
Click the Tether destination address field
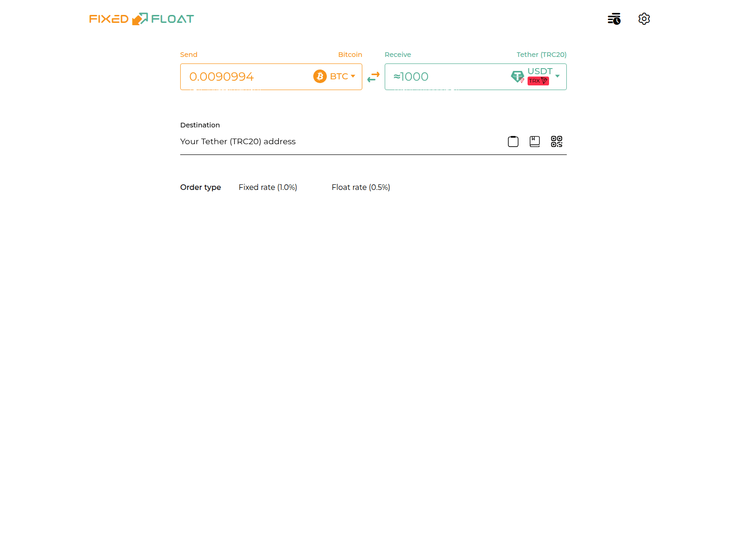coord(341,141)
